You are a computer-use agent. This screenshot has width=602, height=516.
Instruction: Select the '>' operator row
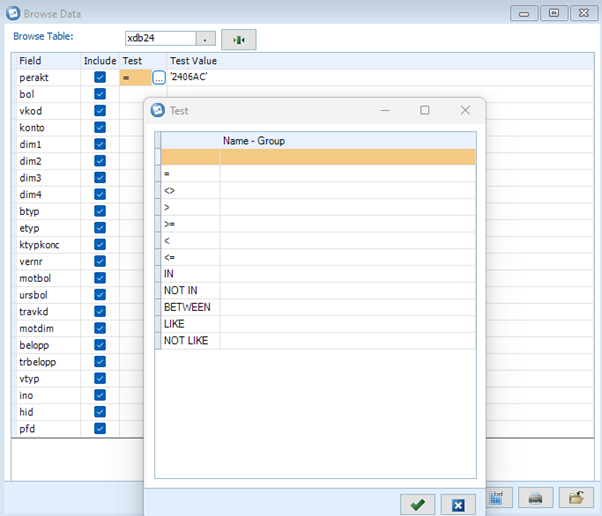tap(318, 207)
